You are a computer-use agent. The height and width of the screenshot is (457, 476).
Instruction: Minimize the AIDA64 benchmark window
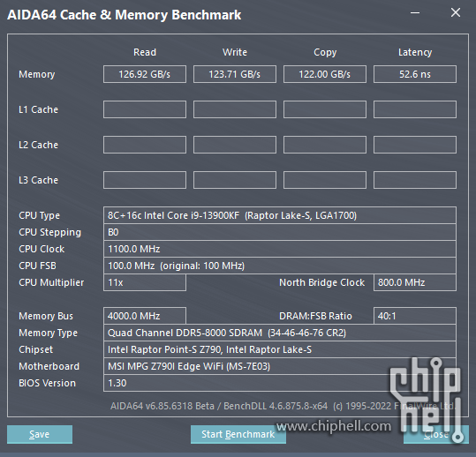click(415, 12)
